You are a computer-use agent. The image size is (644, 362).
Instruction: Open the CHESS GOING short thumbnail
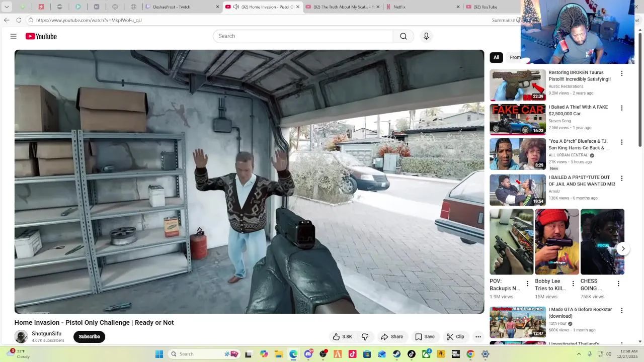(x=602, y=242)
